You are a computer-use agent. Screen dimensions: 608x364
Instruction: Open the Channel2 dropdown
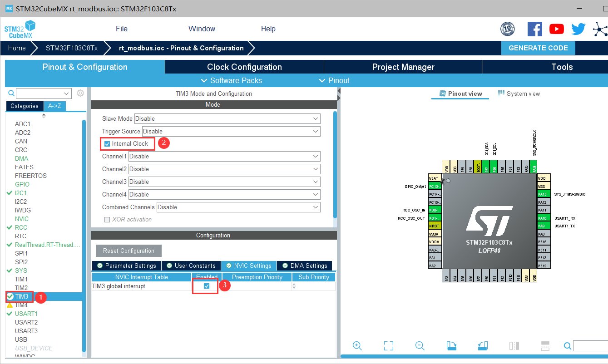click(x=224, y=169)
